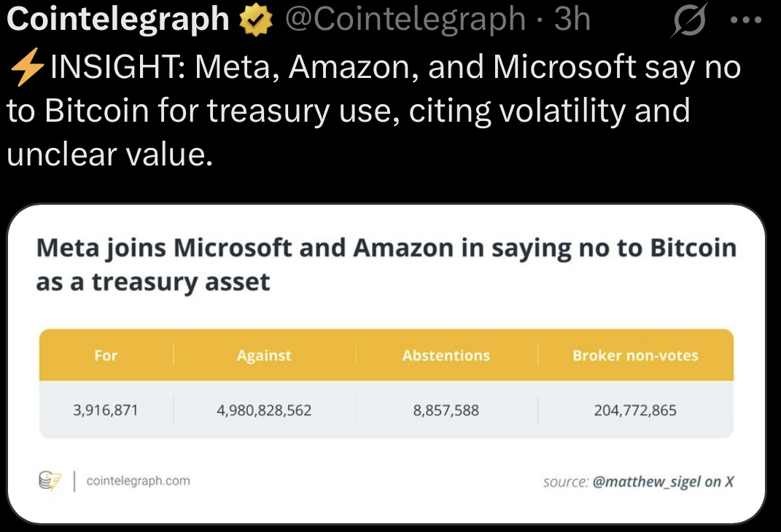
Task: Click the 204,772,865 broker non-votes value
Action: [636, 410]
